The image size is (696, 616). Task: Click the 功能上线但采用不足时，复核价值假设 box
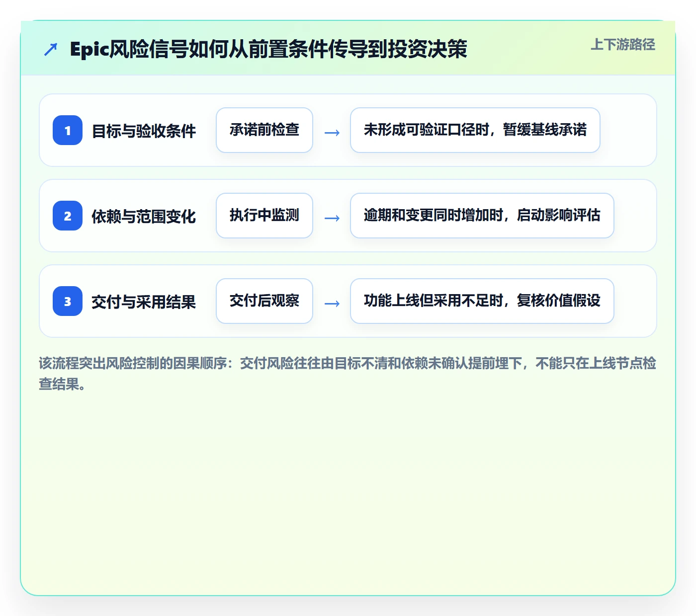(482, 301)
